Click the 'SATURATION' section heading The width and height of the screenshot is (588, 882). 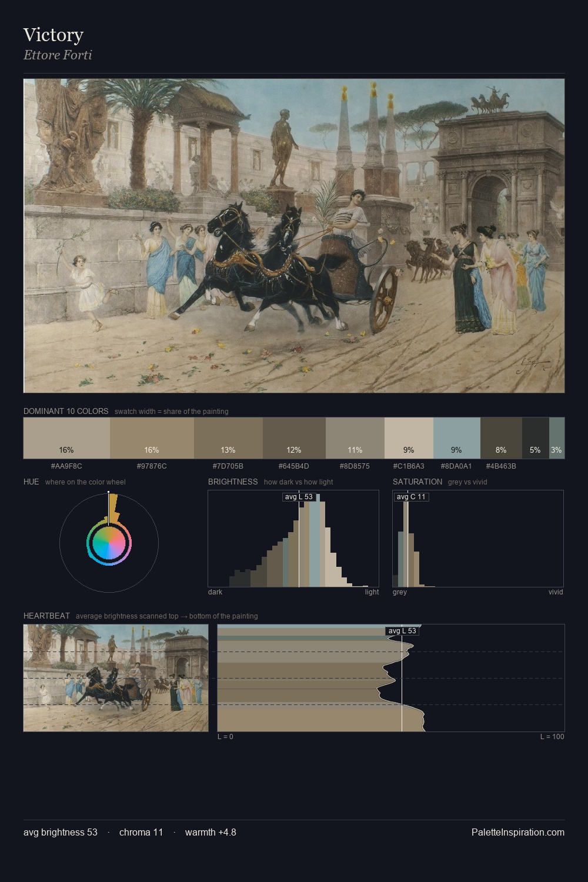pos(417,482)
